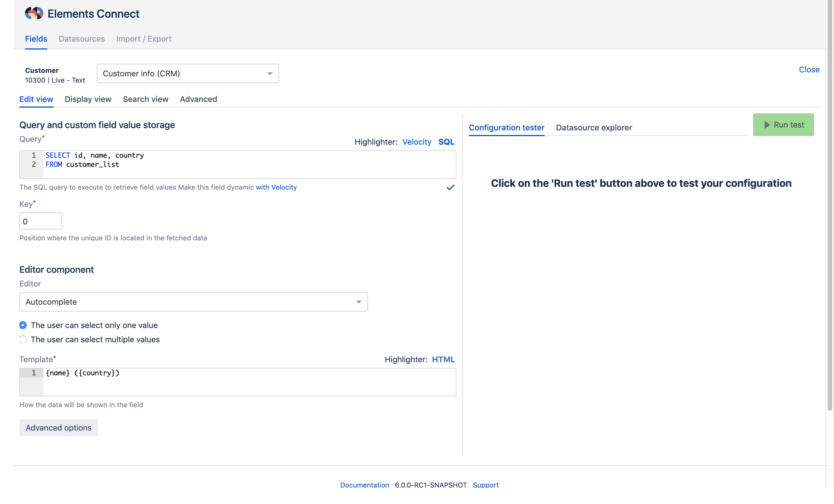This screenshot has height=504, width=834.
Task: Expand the Advanced options section
Action: [59, 428]
